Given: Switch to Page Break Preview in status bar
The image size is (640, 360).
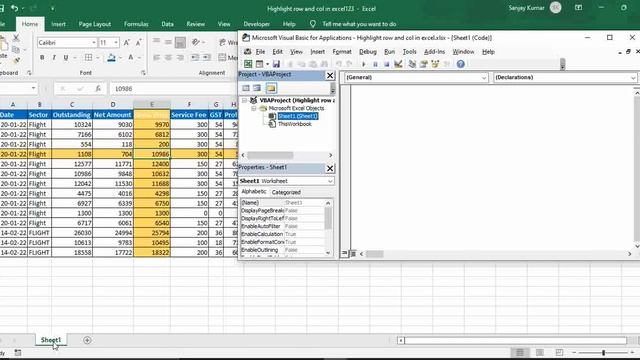Looking at the screenshot, I should (x=559, y=352).
